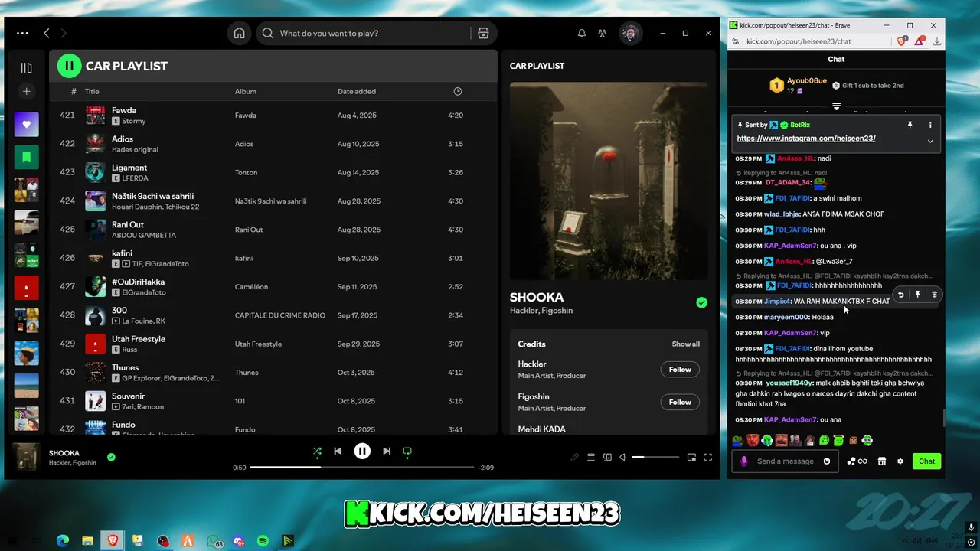Adjust Spotify volume slider
This screenshot has height=551, width=980.
[655, 457]
